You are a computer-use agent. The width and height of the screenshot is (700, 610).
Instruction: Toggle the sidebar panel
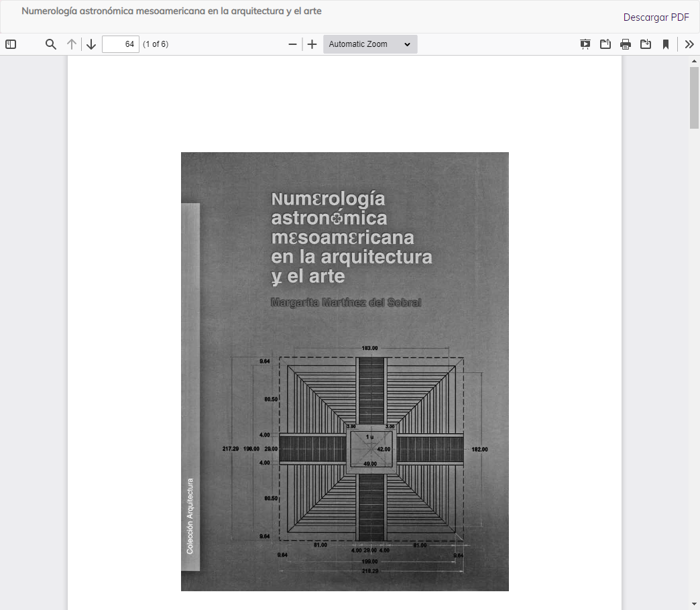point(11,44)
